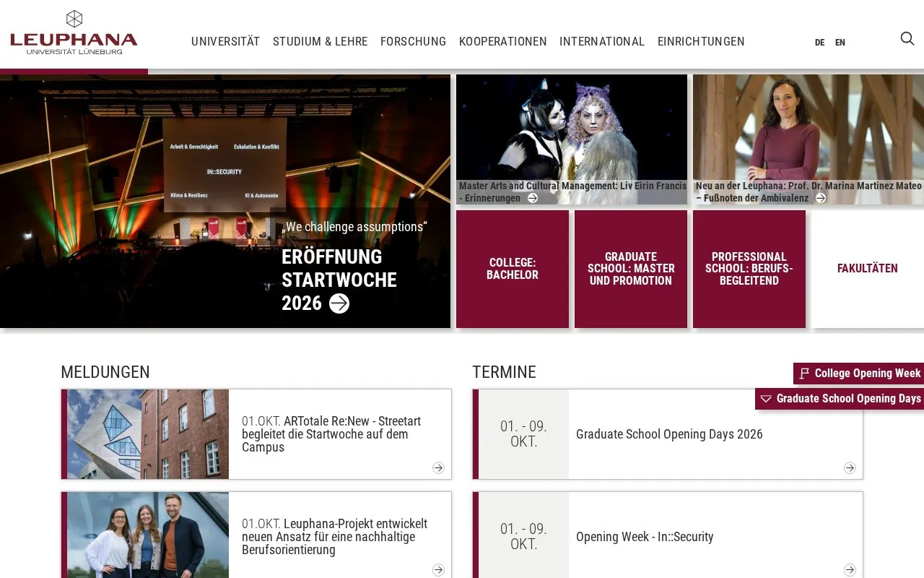Click the Termine section heading
Image resolution: width=924 pixels, height=578 pixels.
(504, 372)
